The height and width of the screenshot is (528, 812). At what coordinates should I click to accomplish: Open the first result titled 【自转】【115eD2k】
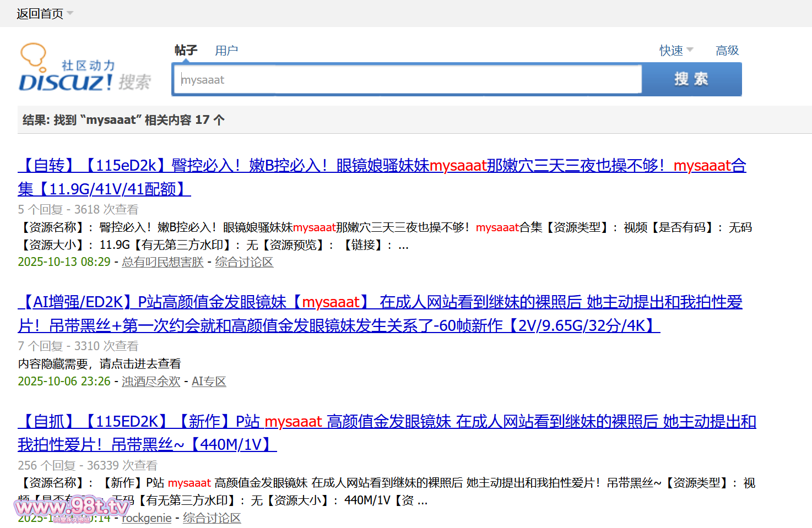(381, 166)
